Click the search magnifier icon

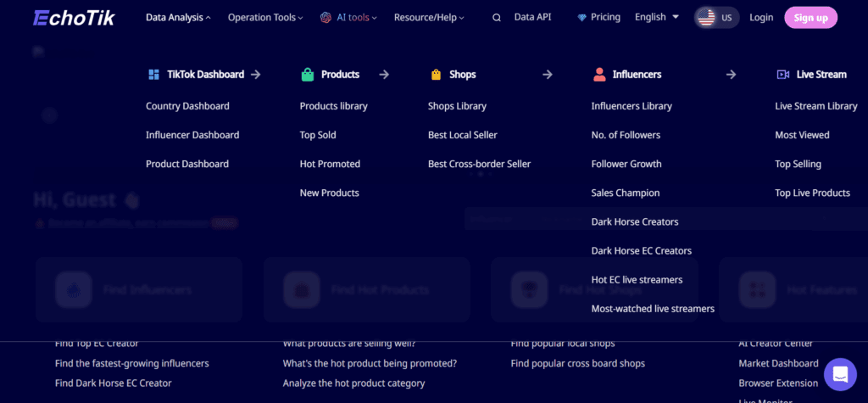tap(497, 18)
